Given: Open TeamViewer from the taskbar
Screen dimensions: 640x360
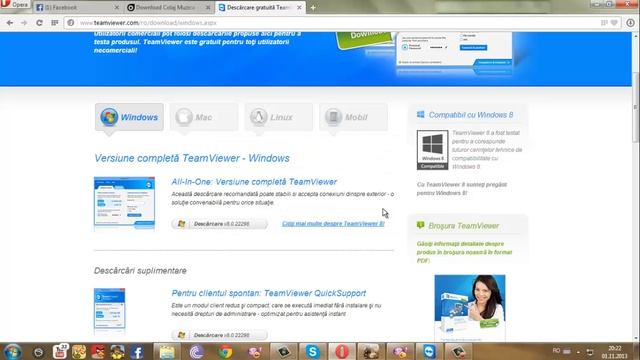Looking at the screenshot, I should pos(429,352).
